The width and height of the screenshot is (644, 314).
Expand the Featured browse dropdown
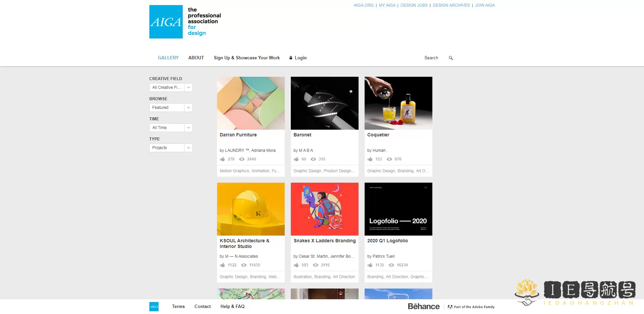(171, 108)
